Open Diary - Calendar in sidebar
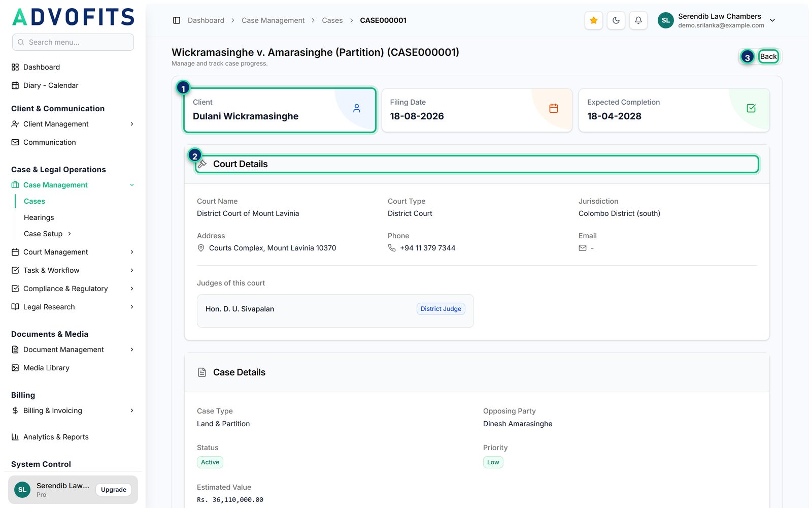The image size is (812, 508). click(x=73, y=85)
